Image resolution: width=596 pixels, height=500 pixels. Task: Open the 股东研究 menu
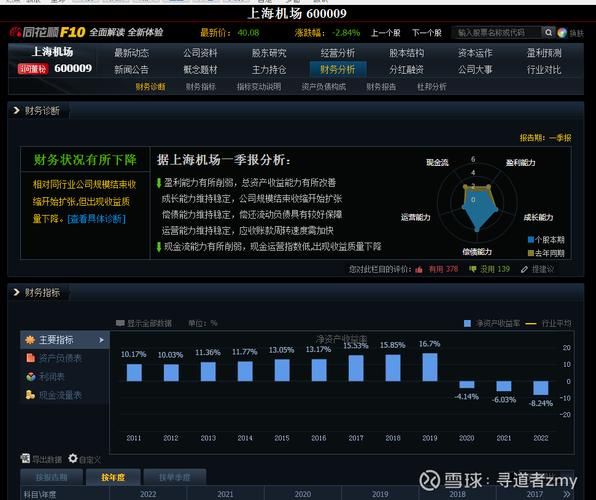point(269,53)
